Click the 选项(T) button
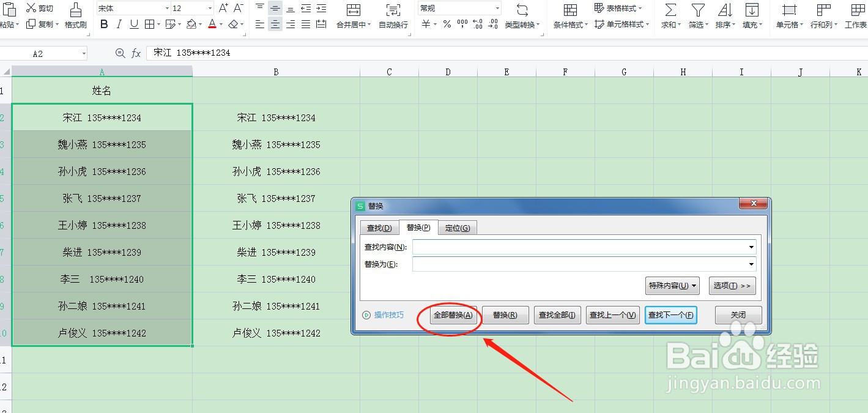 point(732,285)
